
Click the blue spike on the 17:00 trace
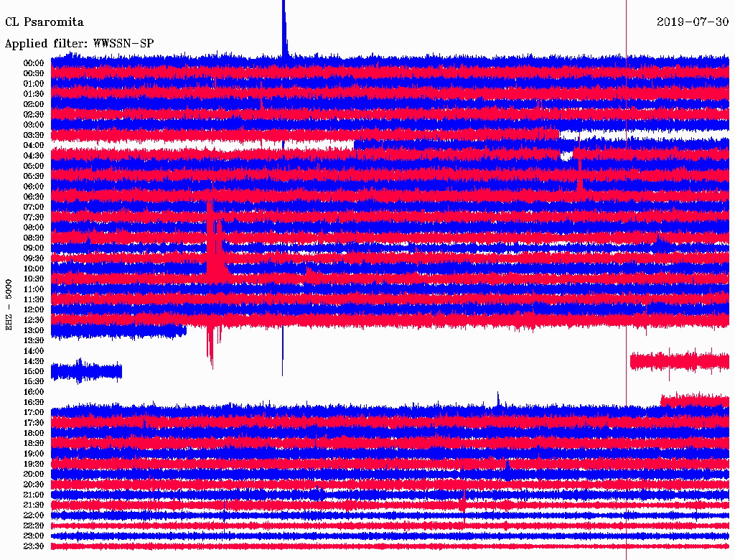point(498,400)
